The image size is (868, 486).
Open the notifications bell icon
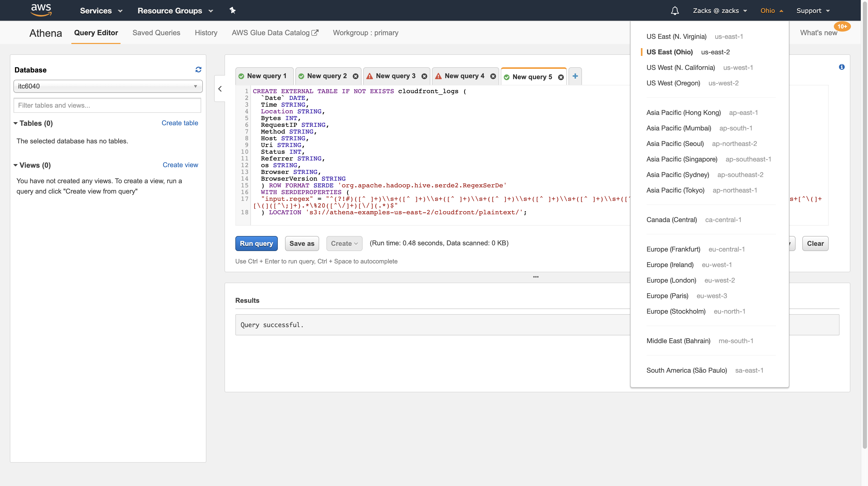click(x=675, y=11)
